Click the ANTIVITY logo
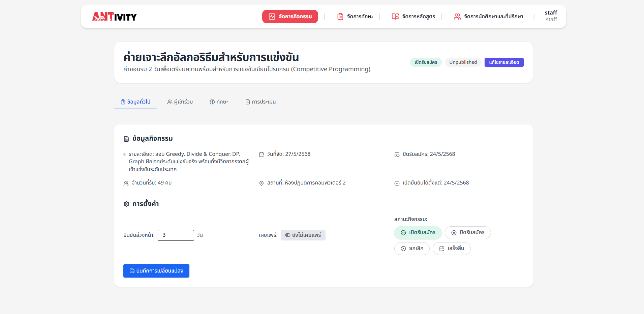The height and width of the screenshot is (314, 644). 114,17
